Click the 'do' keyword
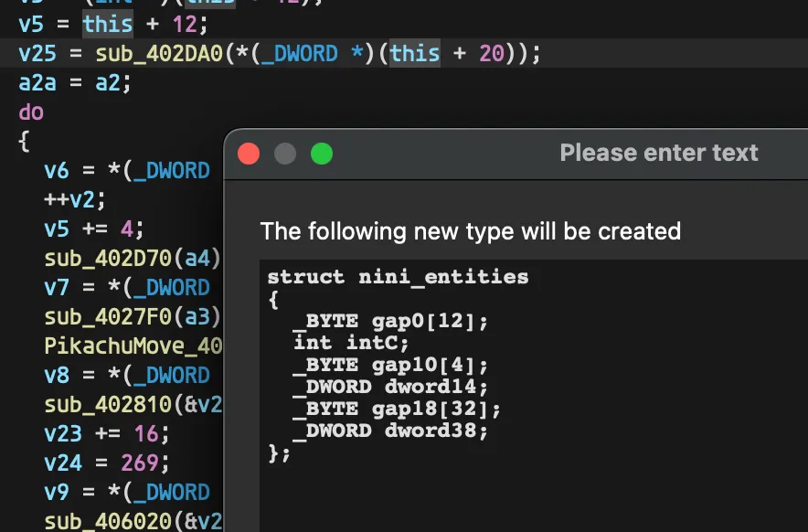This screenshot has width=808, height=532. point(31,112)
